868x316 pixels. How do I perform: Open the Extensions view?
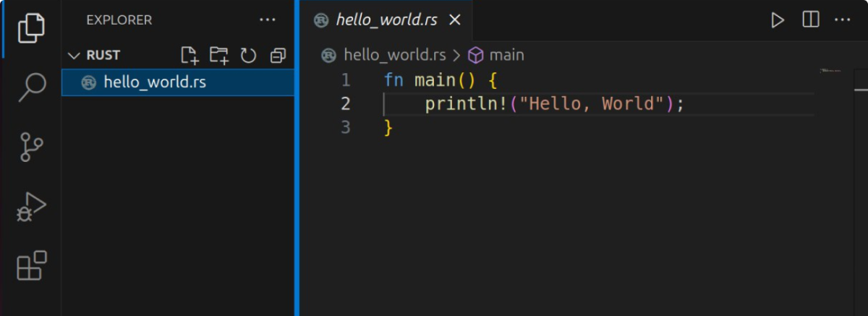tap(30, 266)
